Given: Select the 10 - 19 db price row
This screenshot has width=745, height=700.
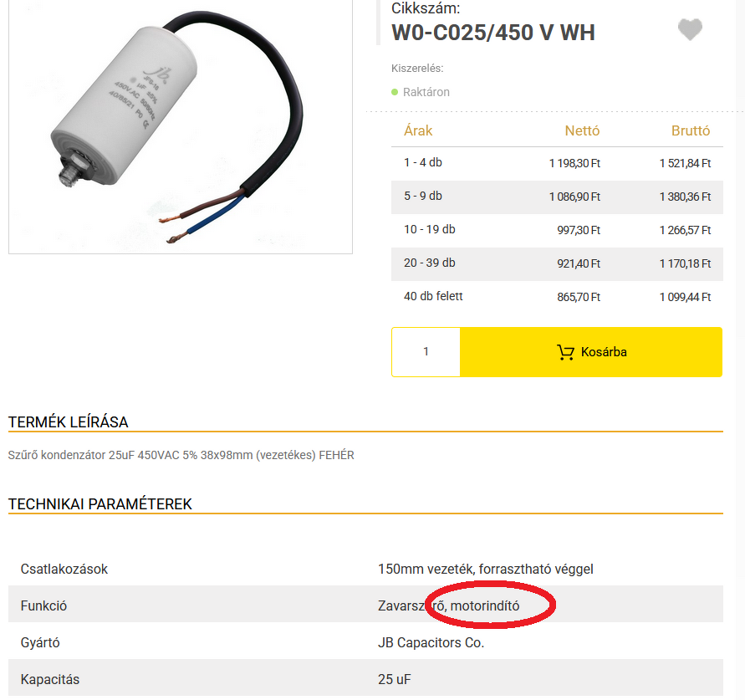Looking at the screenshot, I should tap(557, 230).
